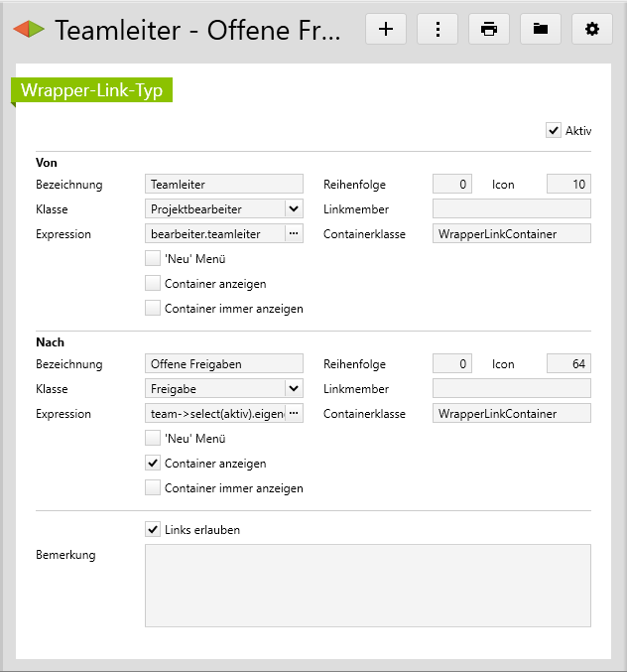Enable 'Neu' Menü in the Von section
Image resolution: width=627 pixels, height=672 pixels.
(153, 258)
